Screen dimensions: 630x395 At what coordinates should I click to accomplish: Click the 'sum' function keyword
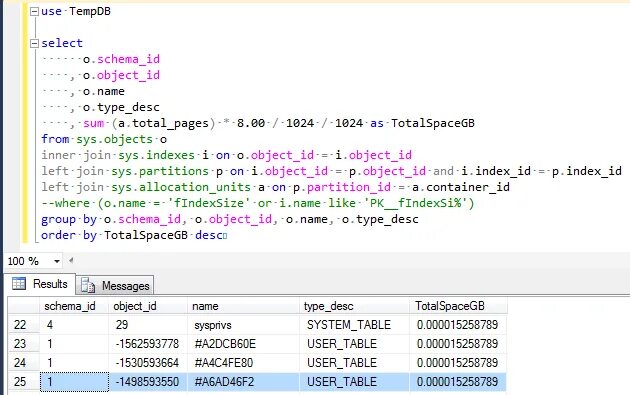[94, 123]
